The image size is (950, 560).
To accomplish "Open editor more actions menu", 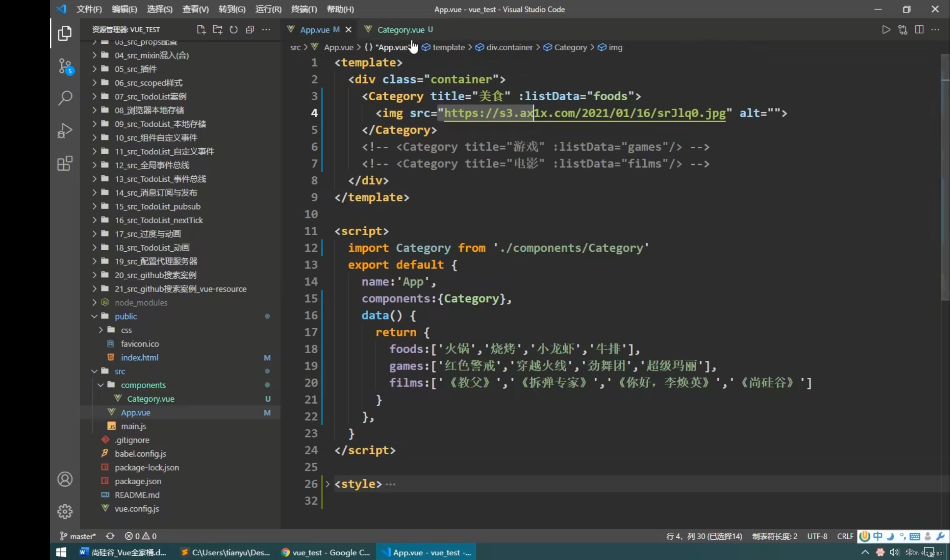I will tap(935, 30).
